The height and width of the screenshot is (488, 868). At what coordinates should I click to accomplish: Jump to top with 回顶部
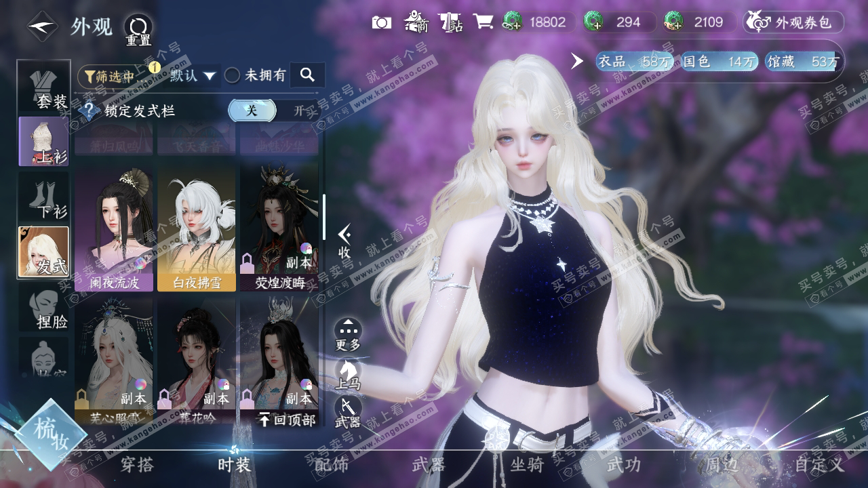click(287, 420)
